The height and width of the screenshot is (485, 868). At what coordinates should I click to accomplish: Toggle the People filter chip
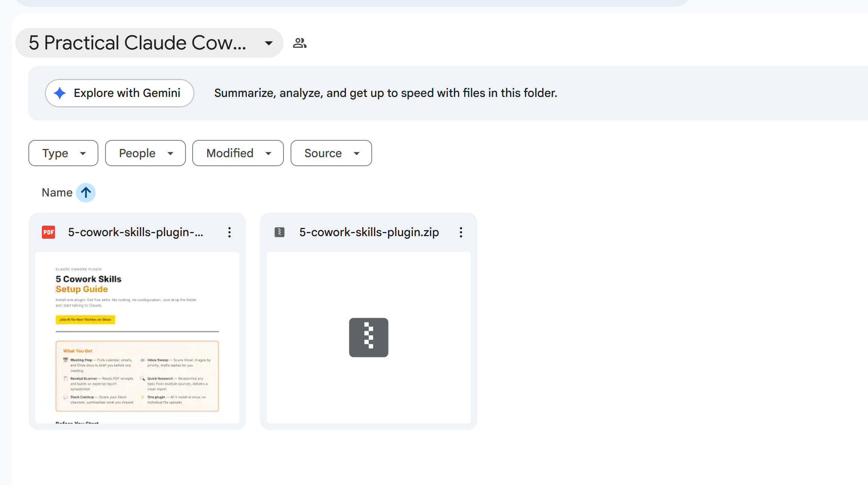tap(145, 153)
